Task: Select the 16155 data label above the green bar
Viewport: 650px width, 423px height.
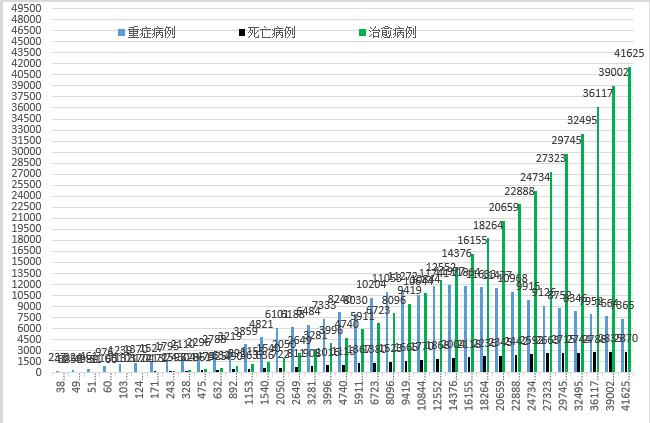Action: click(472, 240)
